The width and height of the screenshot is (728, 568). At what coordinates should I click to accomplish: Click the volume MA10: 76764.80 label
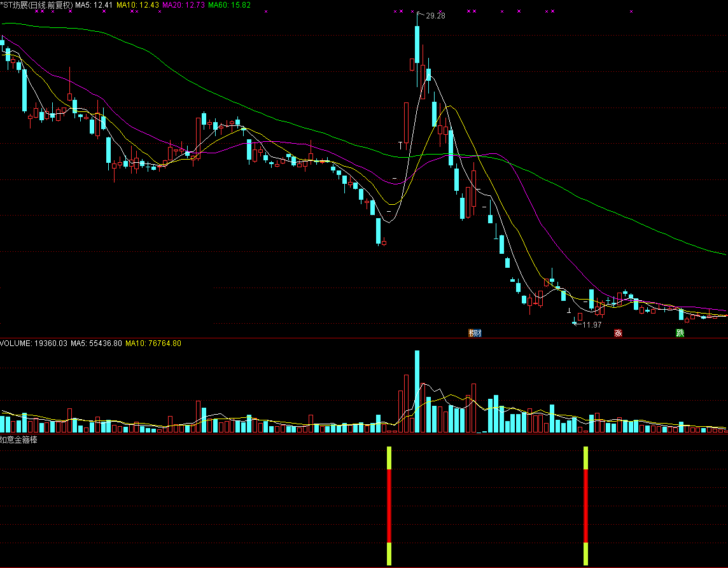pos(153,343)
